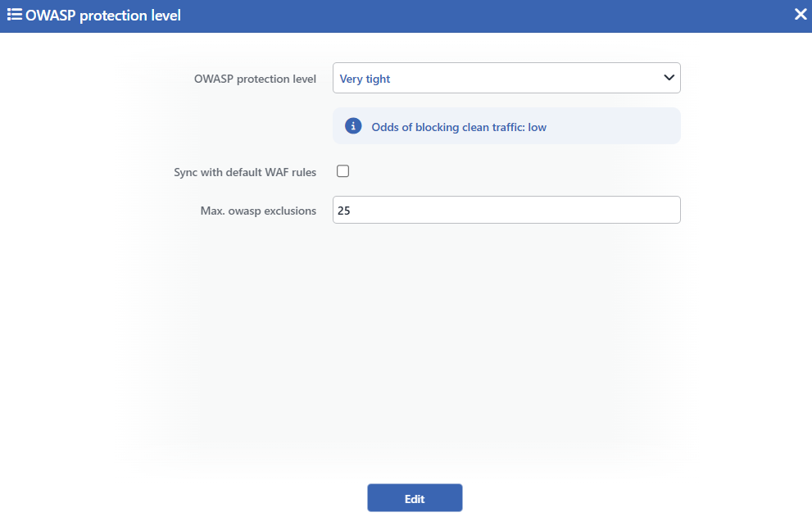Click the Edit button
Image resolution: width=812 pixels, height=517 pixels.
415,498
